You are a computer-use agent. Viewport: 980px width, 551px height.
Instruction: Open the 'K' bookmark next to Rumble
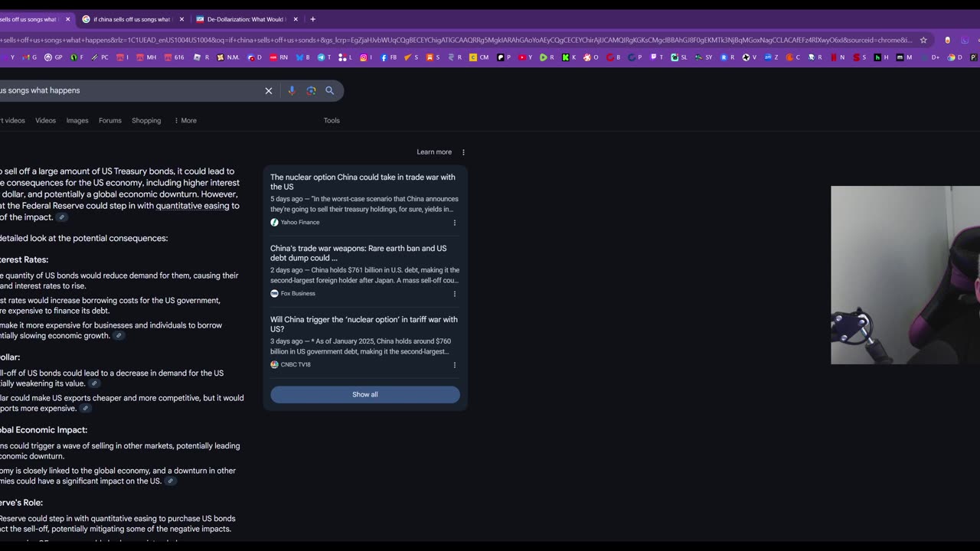(x=570, y=57)
